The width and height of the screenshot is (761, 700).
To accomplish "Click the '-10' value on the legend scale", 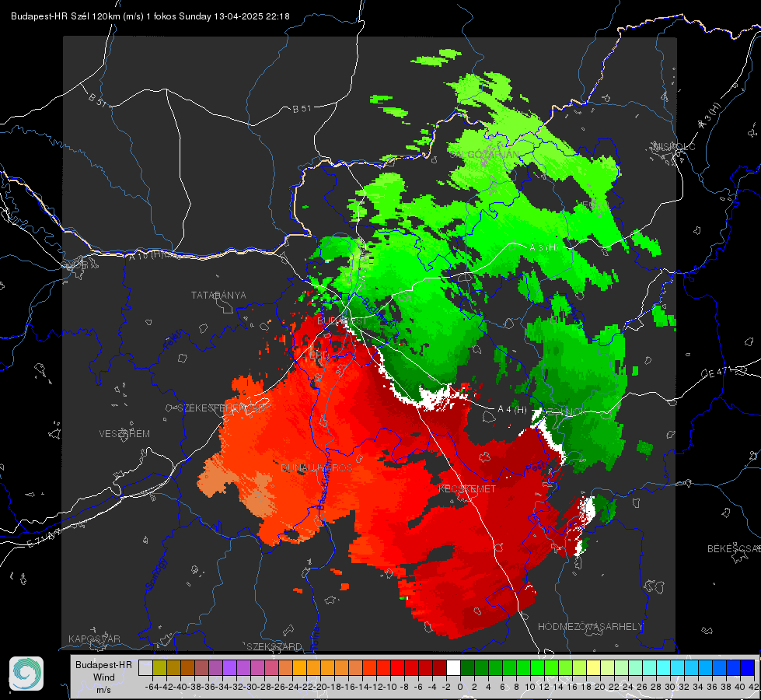I will coord(389,687).
